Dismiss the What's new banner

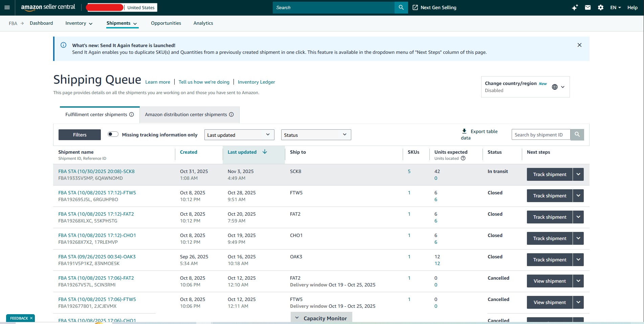point(579,45)
